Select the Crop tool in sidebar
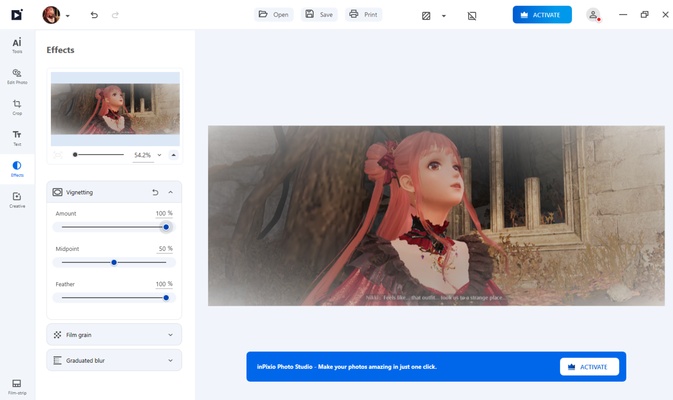673x400 pixels. (x=17, y=107)
